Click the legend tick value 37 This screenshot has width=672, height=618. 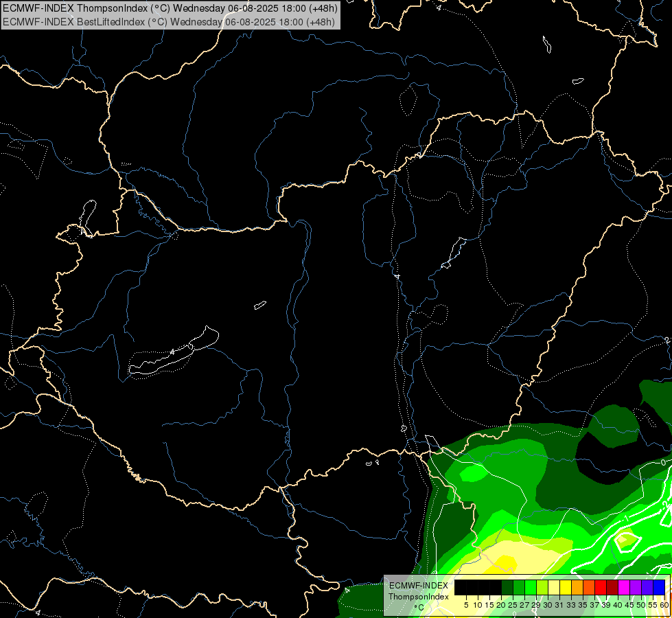coord(595,605)
